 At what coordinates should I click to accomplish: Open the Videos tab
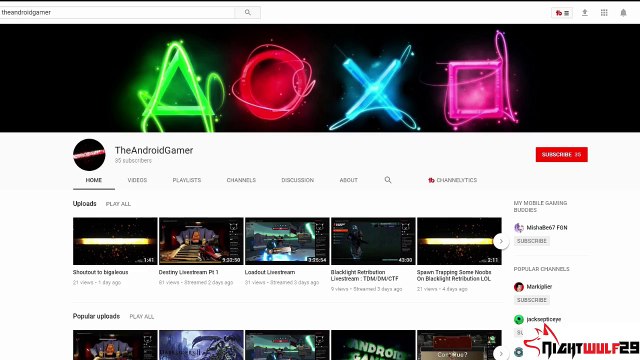tap(137, 180)
